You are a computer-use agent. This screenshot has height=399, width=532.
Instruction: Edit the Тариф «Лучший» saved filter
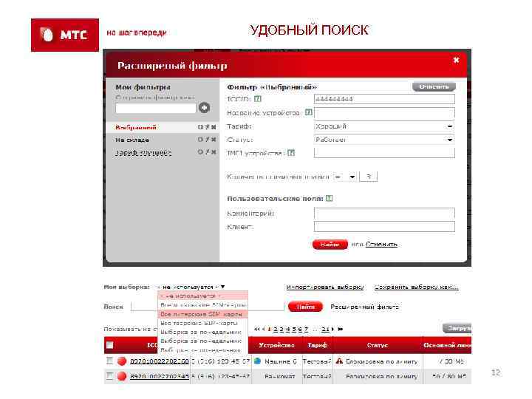(208, 152)
